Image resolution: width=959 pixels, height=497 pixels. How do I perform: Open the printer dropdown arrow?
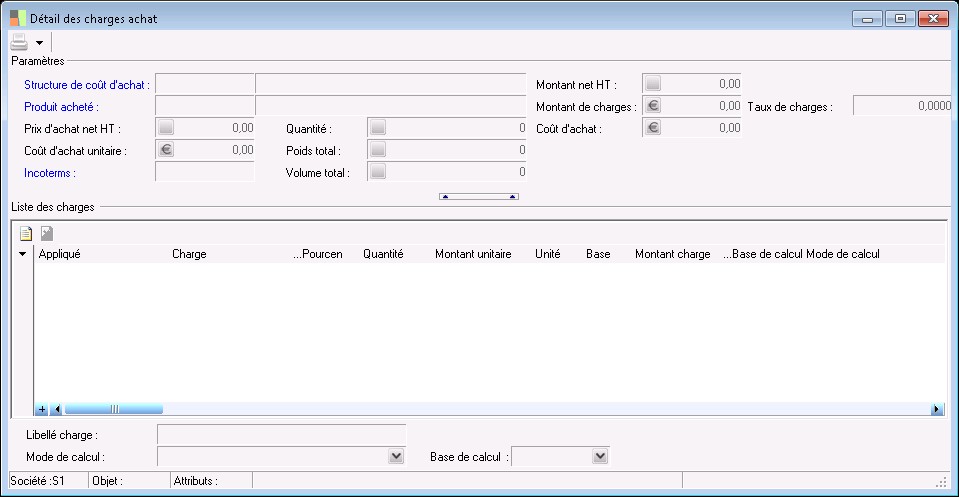pyautogui.click(x=39, y=43)
